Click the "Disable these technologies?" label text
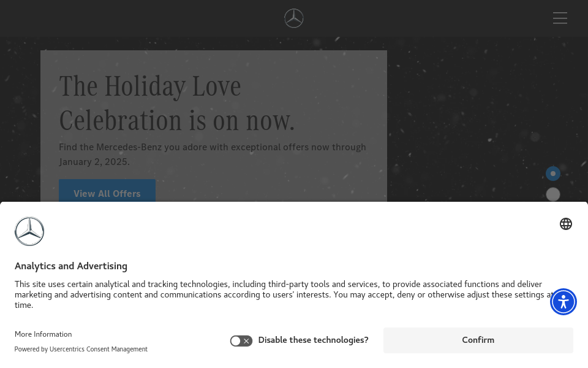This screenshot has width=588, height=368. click(x=313, y=340)
